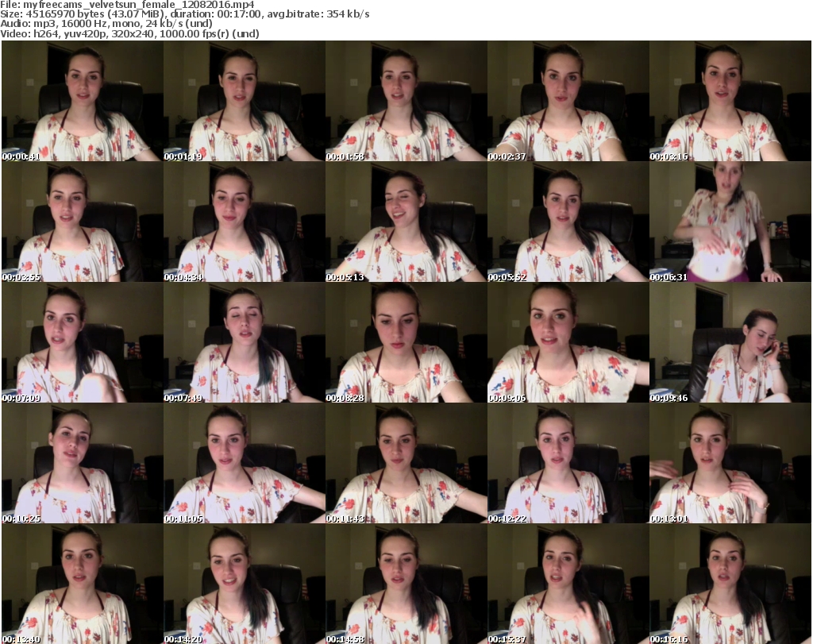Select the thumbnail frame at 00:00:41
Image resolution: width=813 pixels, height=644 pixels.
83,101
